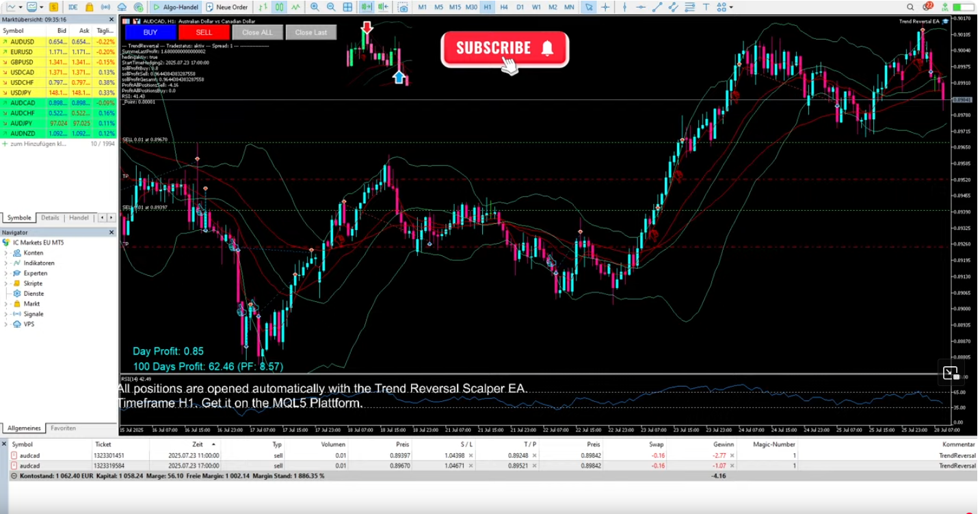Screen dimensions: 980x514
Task: Click the Neue Order button
Action: click(x=227, y=7)
